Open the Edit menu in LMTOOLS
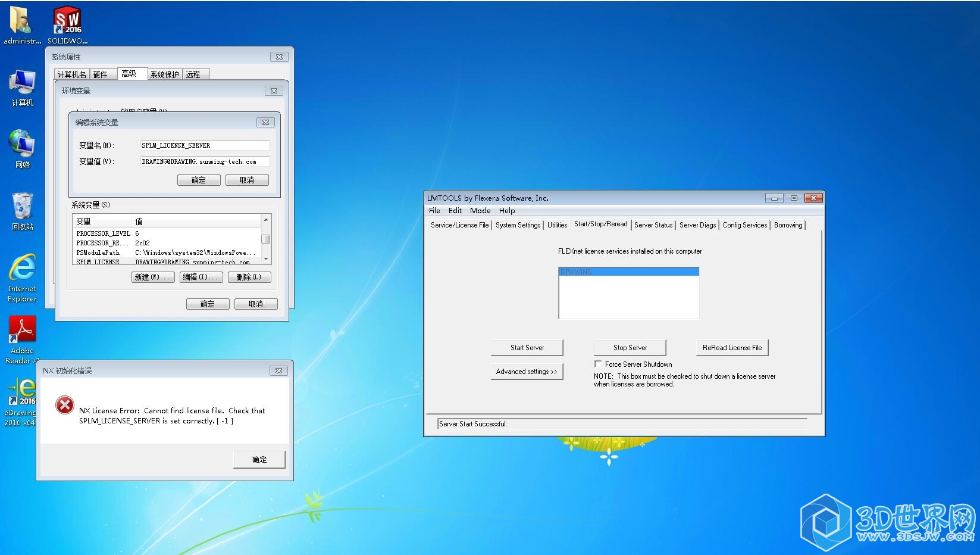Image resolution: width=980 pixels, height=555 pixels. (x=455, y=211)
